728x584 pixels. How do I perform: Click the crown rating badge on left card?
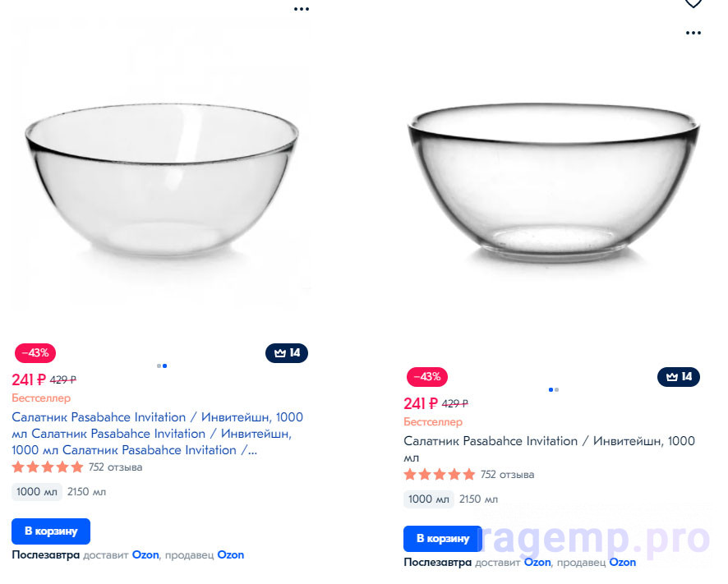[x=287, y=353]
